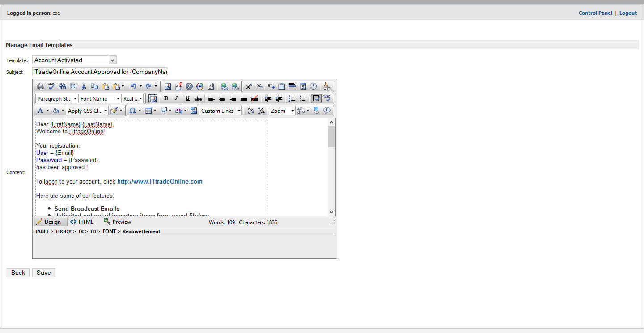Click the Print icon in editor toolbar
644x333 pixels.
point(41,86)
